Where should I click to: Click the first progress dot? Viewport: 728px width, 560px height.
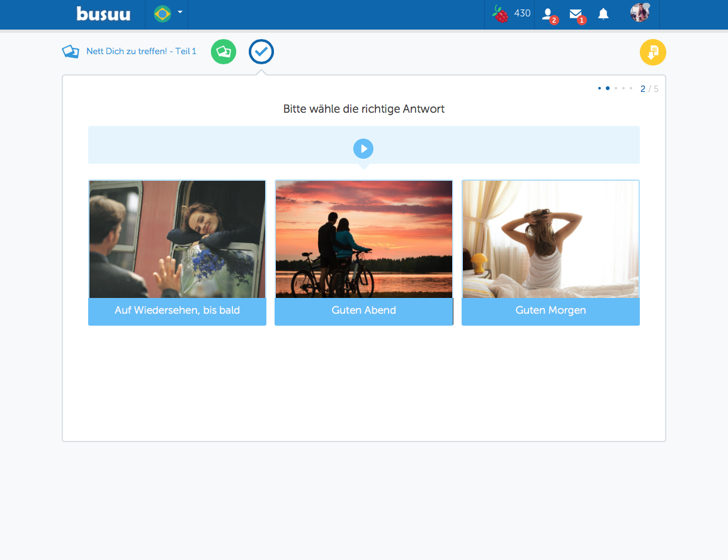tap(600, 88)
